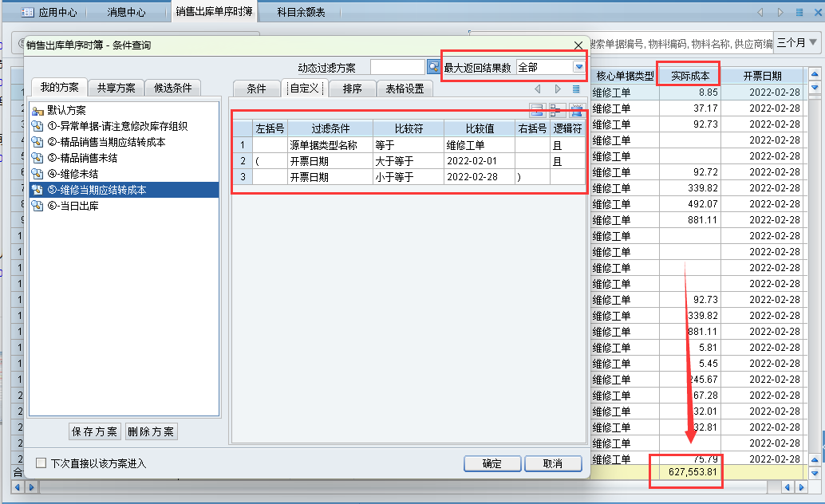Click the insert filter row icon
This screenshot has height=504, width=825.
click(556, 111)
